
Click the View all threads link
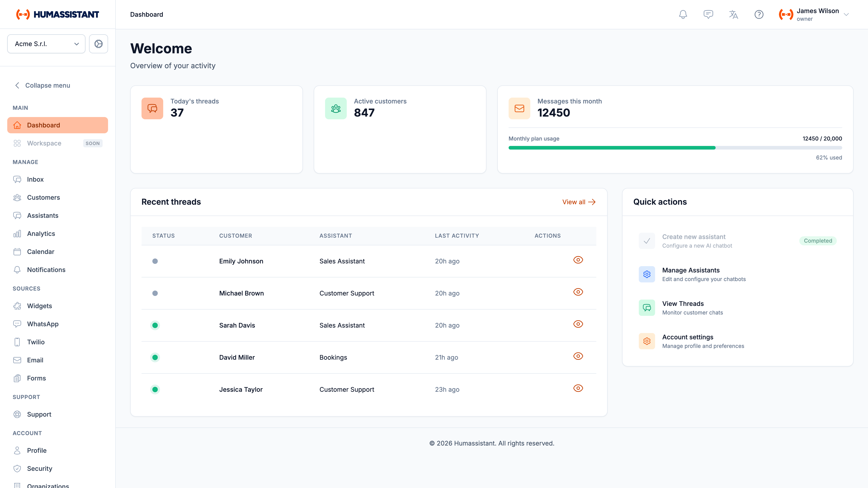[579, 202]
